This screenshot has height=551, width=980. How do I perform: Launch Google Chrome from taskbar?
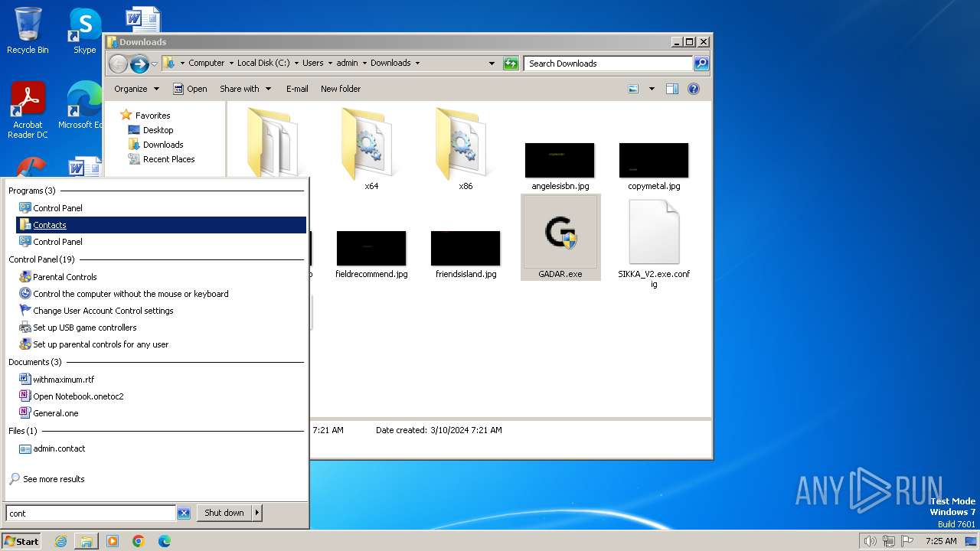pos(139,541)
